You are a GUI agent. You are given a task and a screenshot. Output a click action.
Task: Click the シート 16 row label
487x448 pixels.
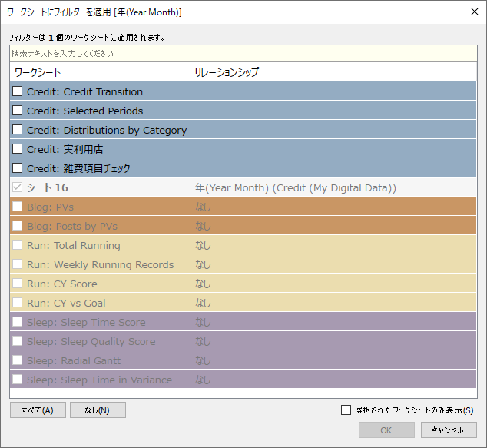[47, 187]
